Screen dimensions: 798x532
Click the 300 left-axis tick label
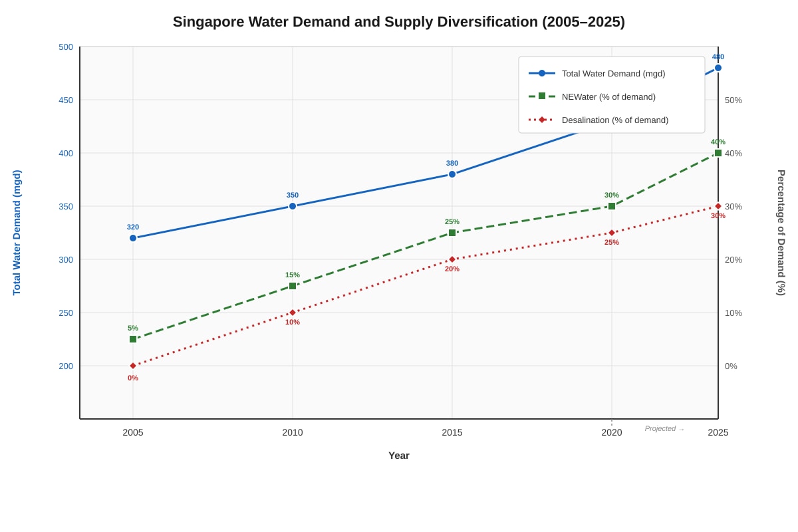(66, 259)
